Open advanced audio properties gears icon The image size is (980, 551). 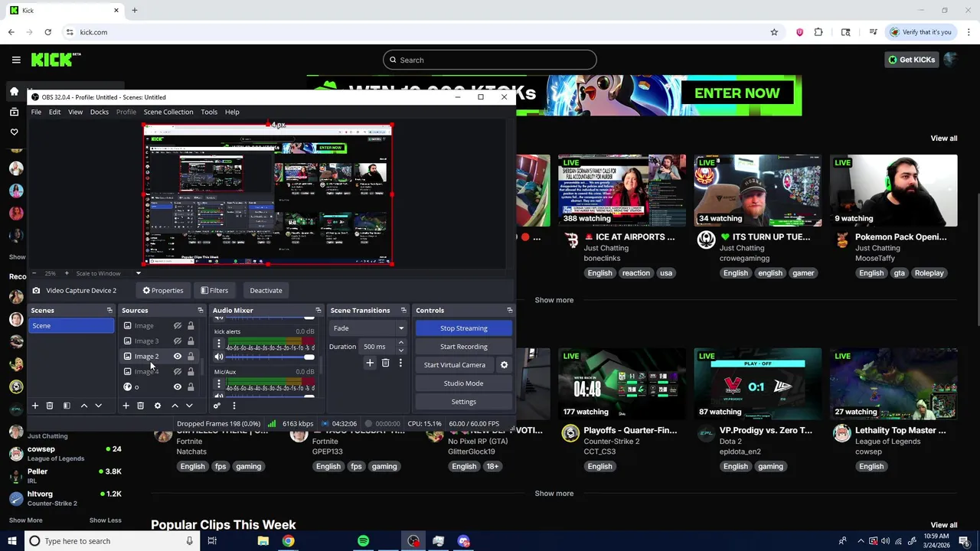pos(217,406)
